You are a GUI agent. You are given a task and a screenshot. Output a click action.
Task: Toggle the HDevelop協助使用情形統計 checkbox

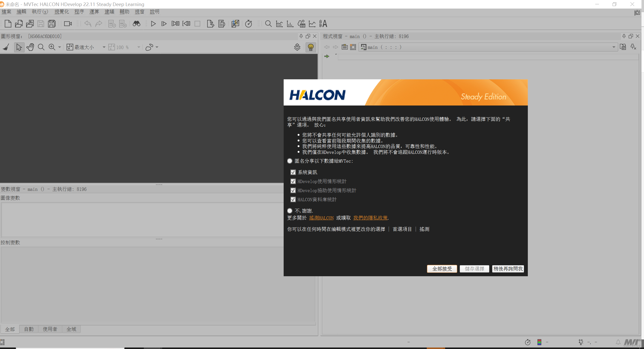click(x=293, y=190)
